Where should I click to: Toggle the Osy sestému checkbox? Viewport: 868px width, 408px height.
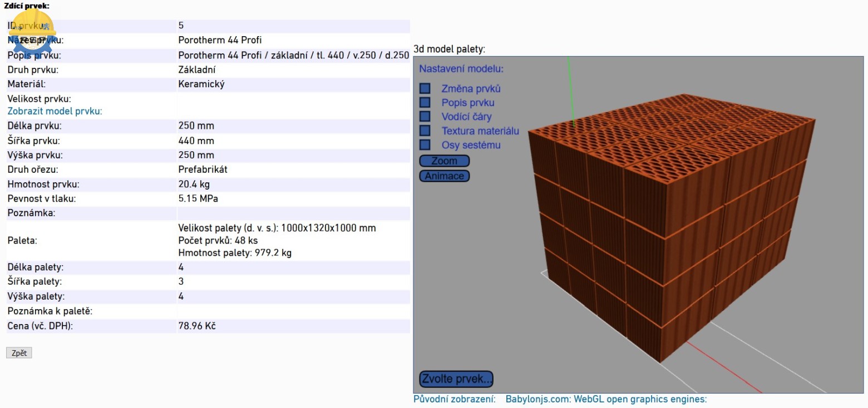pyautogui.click(x=425, y=145)
